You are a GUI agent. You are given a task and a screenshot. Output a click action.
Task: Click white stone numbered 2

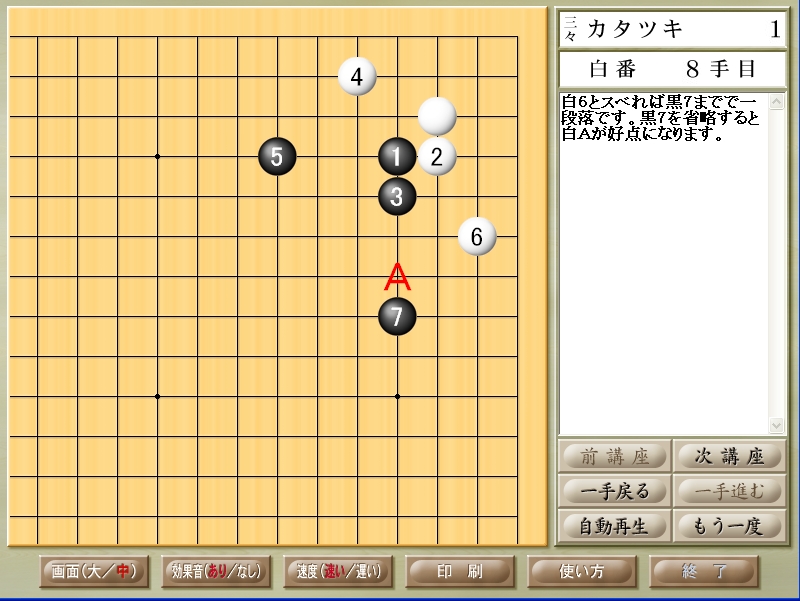point(437,156)
